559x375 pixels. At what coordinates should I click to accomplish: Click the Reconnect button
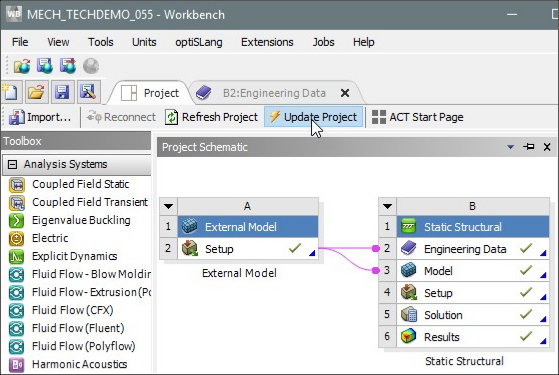tap(121, 117)
